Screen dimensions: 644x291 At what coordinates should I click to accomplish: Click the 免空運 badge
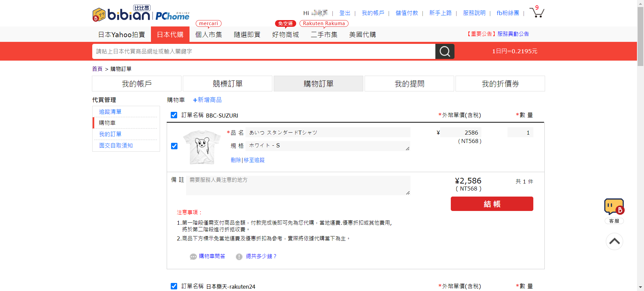[285, 23]
